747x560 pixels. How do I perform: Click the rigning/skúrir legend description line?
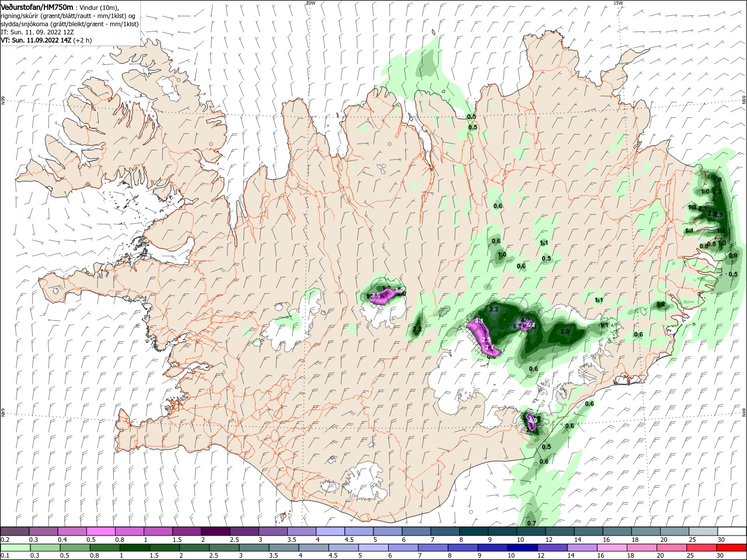tap(68, 16)
